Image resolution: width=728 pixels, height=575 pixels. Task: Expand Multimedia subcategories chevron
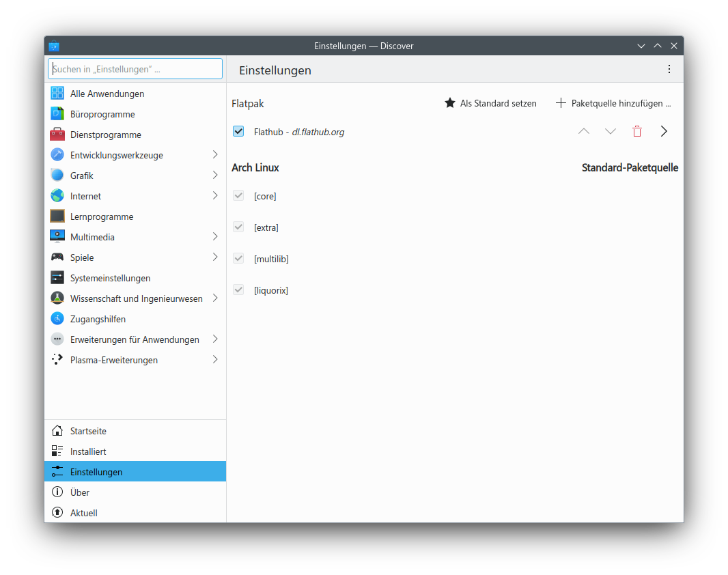pos(215,236)
